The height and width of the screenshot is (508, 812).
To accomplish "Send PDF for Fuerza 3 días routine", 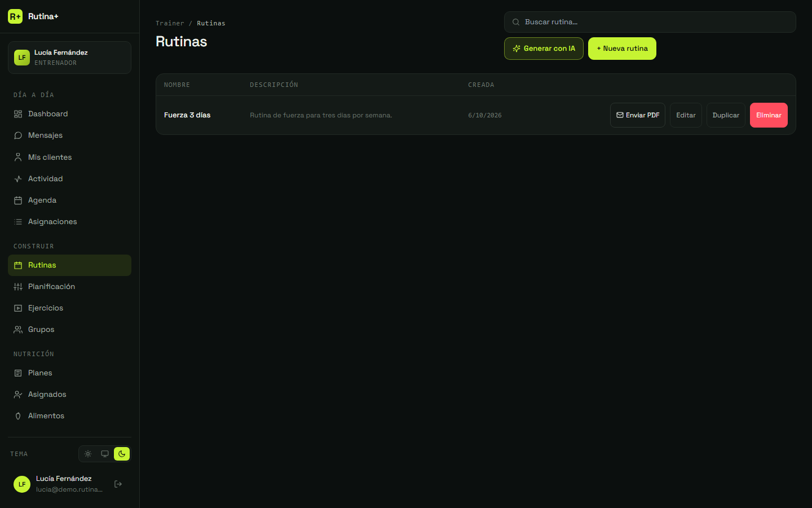I will (638, 115).
